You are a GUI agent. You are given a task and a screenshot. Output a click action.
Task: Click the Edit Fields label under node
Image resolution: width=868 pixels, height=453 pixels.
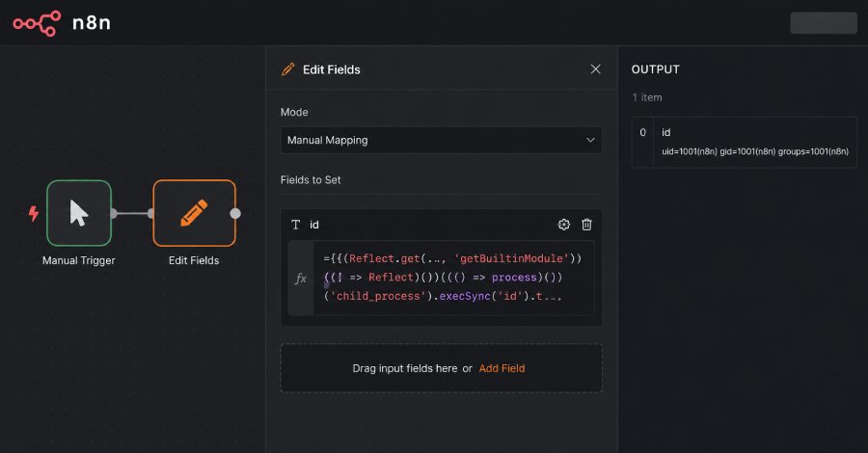coord(194,260)
